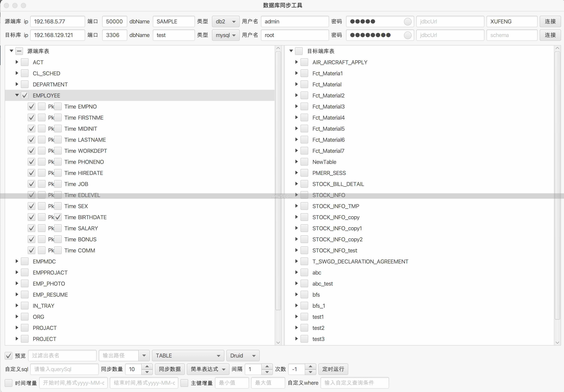Select DEPARTMENT in source table tree

tap(50, 84)
